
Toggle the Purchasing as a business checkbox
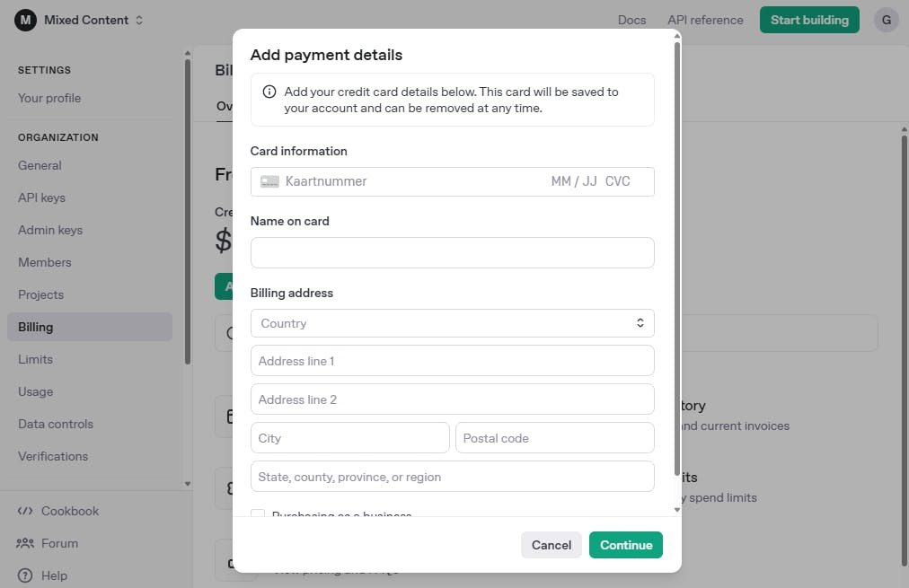tap(258, 514)
